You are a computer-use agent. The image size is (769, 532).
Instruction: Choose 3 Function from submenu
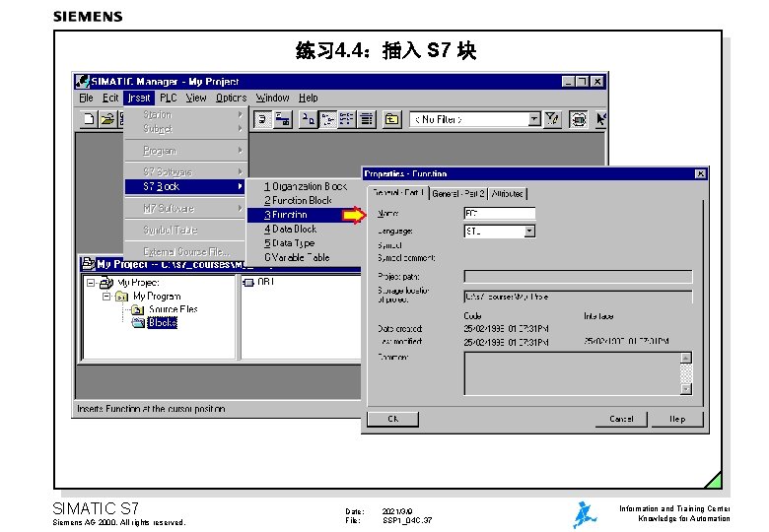[x=304, y=215]
